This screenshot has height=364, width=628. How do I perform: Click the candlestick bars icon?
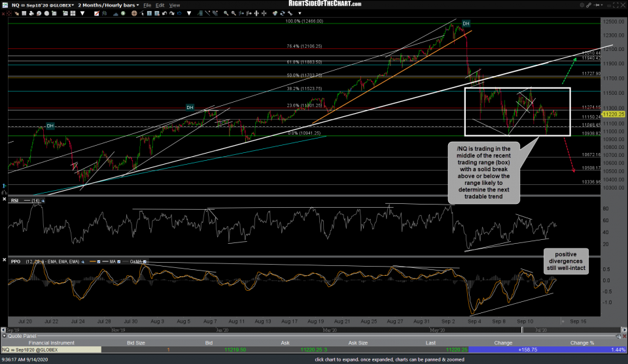[x=104, y=13]
